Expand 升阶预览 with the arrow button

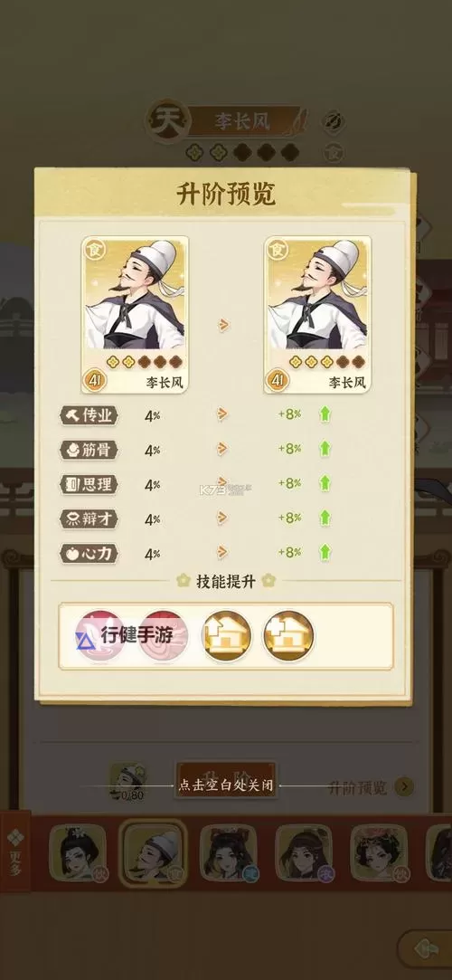(405, 786)
